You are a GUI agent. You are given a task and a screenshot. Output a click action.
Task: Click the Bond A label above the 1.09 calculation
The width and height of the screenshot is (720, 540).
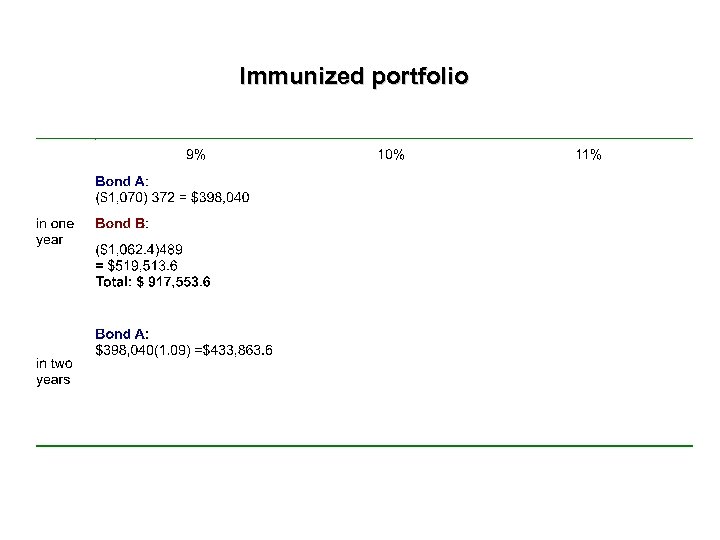pyautogui.click(x=122, y=333)
